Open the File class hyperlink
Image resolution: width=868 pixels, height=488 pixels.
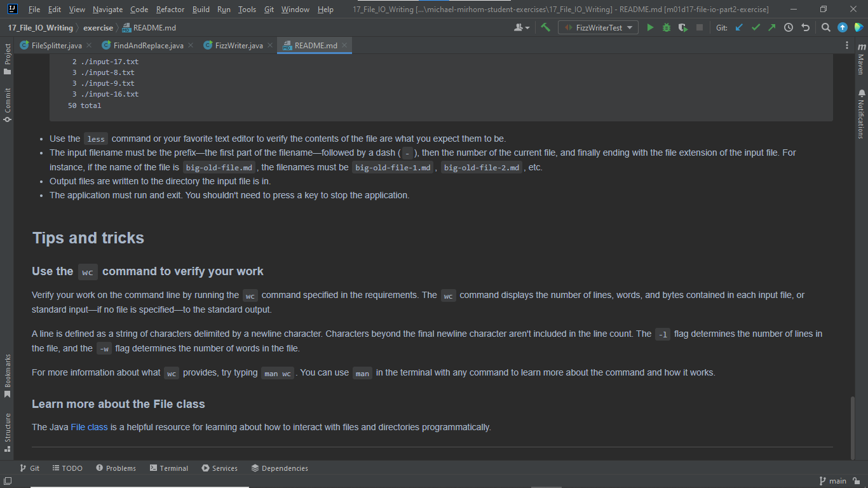click(x=89, y=427)
